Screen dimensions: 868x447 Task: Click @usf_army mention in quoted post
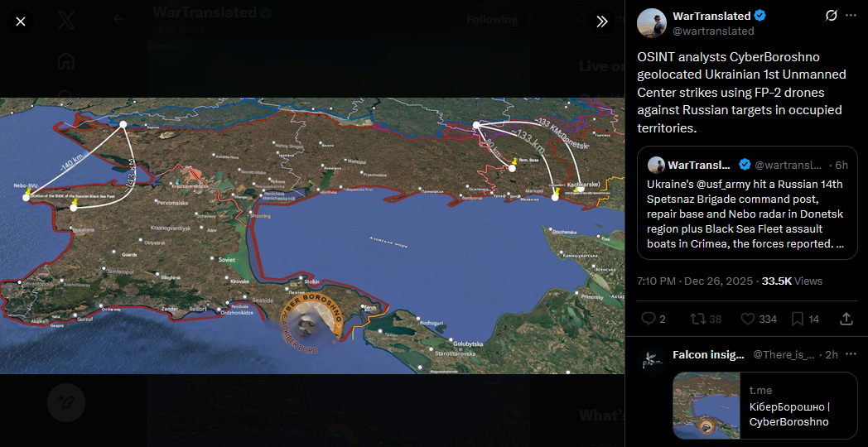[721, 185]
